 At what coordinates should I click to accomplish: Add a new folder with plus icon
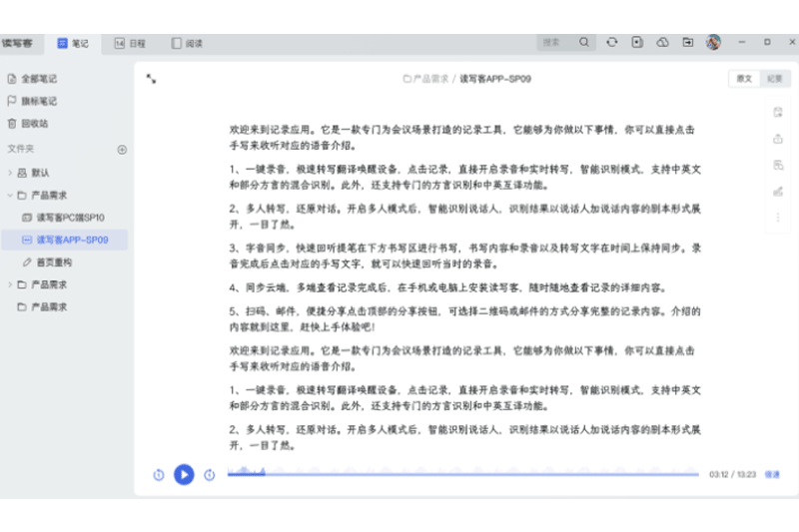pyautogui.click(x=122, y=150)
